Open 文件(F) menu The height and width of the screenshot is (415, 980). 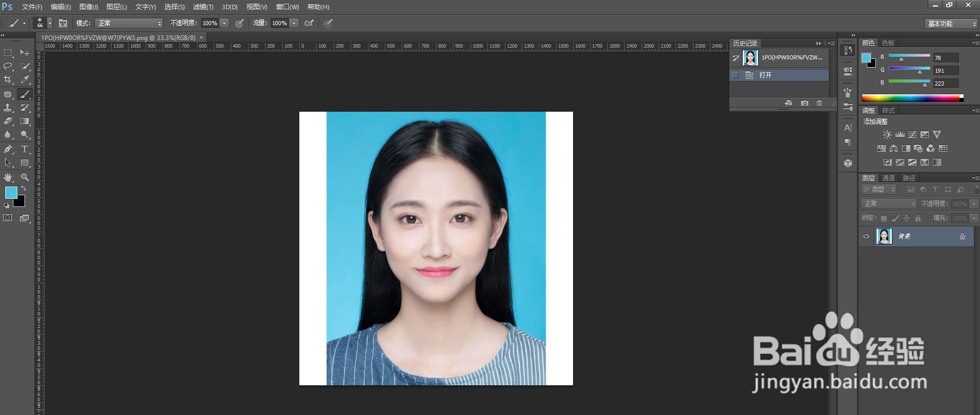(32, 7)
